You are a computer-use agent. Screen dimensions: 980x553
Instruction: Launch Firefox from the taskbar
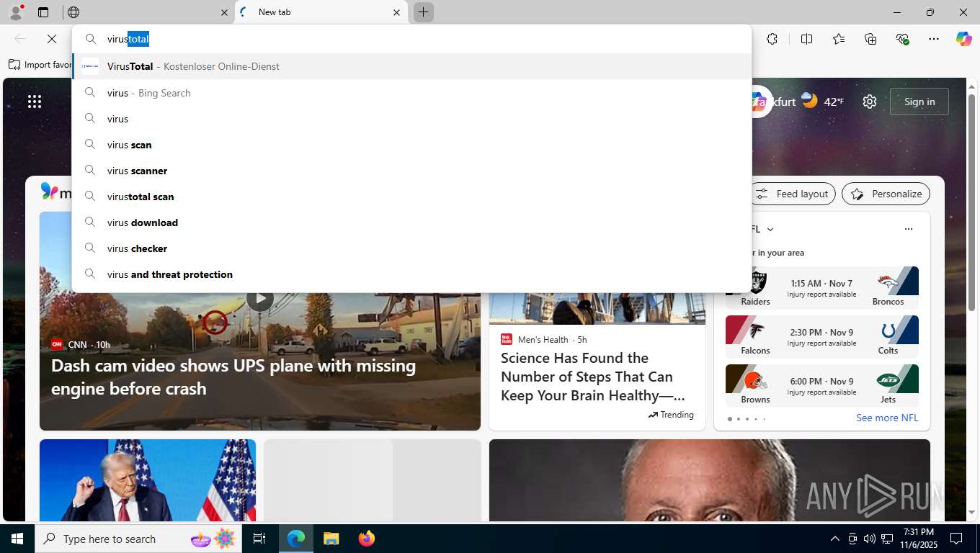click(x=367, y=539)
